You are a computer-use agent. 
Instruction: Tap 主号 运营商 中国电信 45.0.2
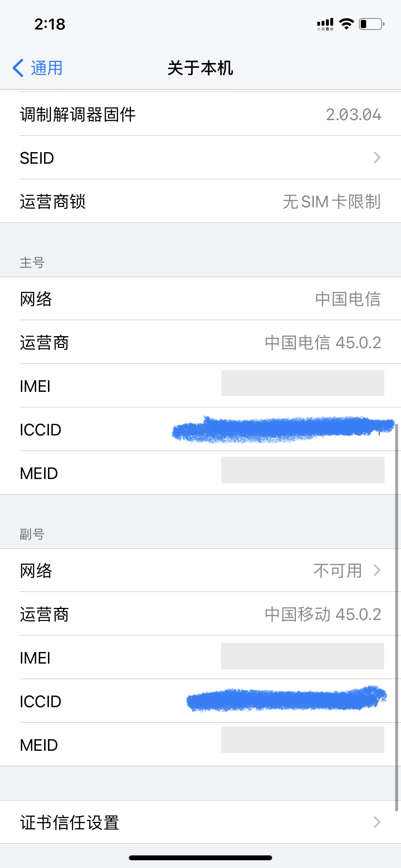point(323,342)
